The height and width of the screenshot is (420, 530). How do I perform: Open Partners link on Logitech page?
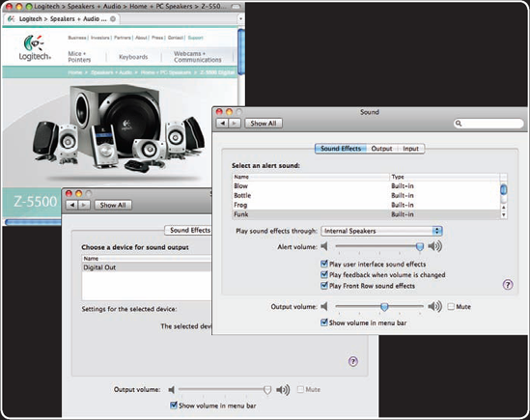(x=123, y=38)
